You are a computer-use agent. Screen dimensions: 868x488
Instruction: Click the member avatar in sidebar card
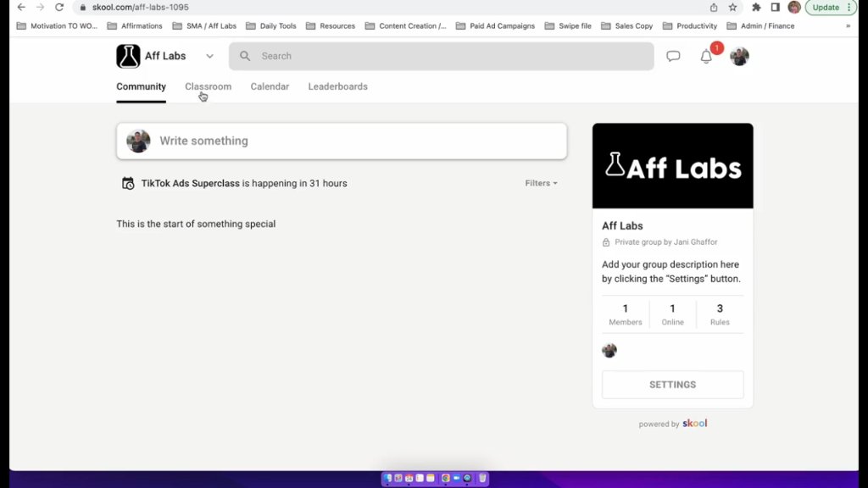[609, 350]
